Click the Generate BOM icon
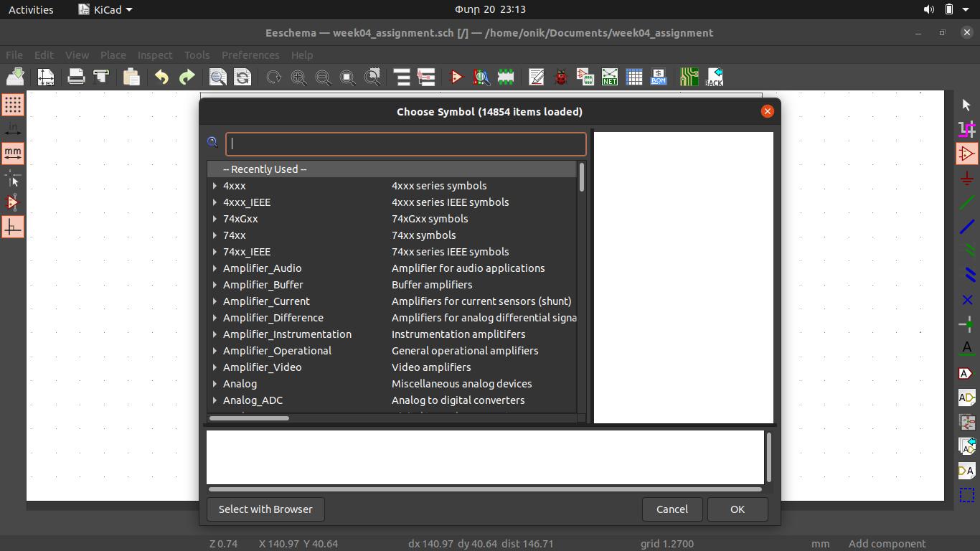The image size is (980, 551). tap(659, 77)
